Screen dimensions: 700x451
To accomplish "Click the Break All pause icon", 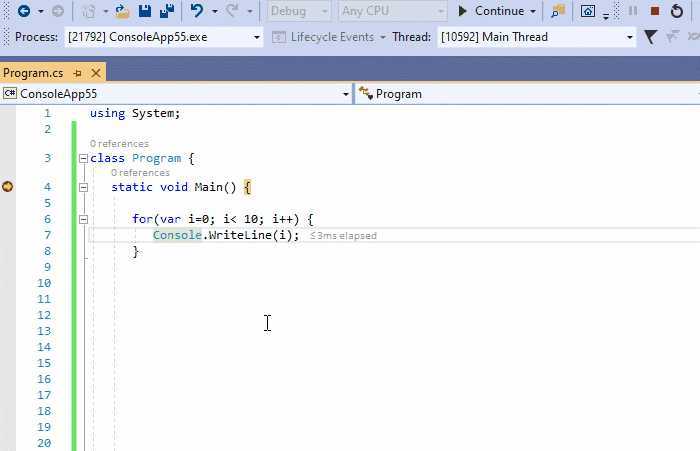I will coord(633,11).
